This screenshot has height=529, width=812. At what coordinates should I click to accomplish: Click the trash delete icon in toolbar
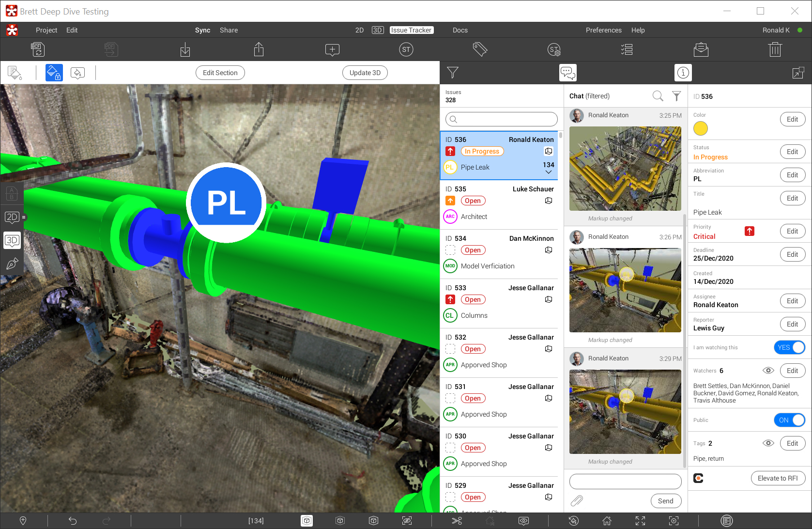775,49
